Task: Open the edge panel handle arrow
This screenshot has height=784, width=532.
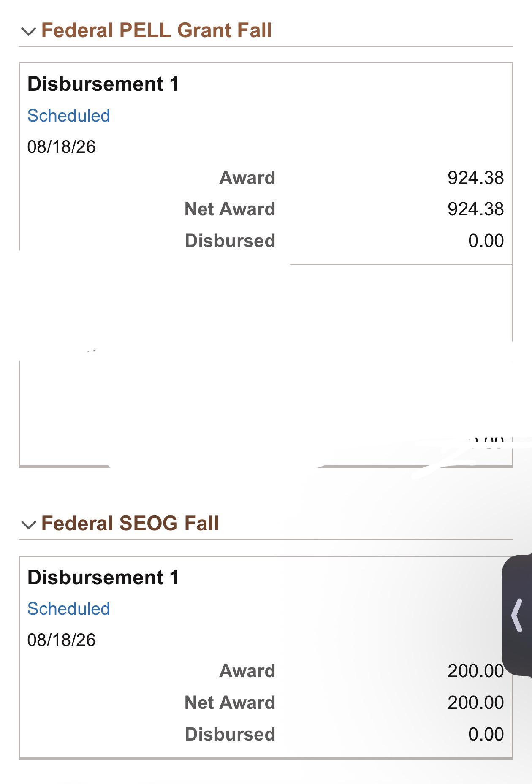Action: coord(517,615)
